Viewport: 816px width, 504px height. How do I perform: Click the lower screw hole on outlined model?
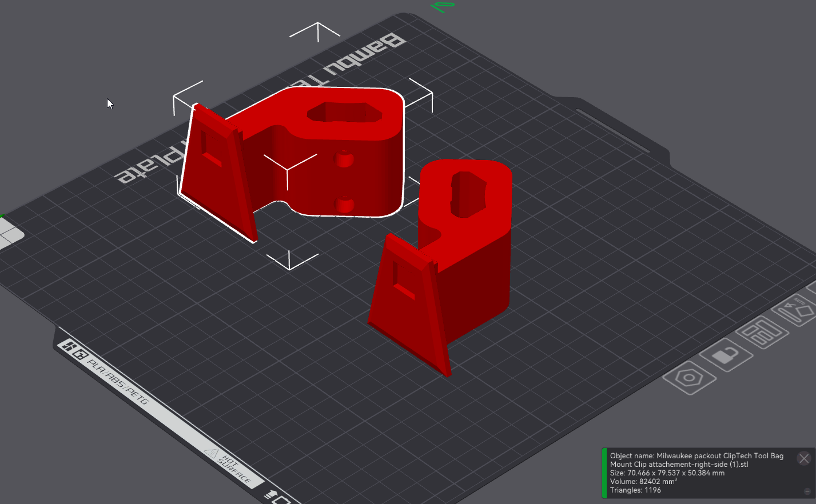(x=344, y=205)
